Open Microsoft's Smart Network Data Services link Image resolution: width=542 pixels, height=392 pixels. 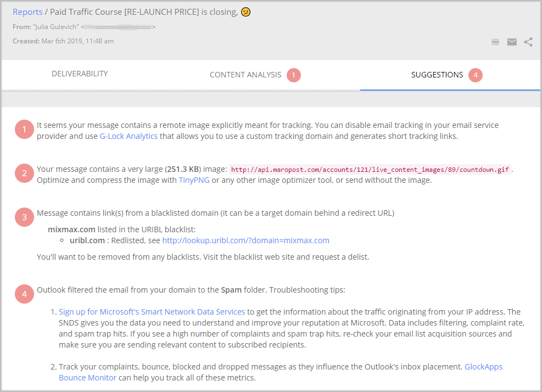(x=152, y=312)
